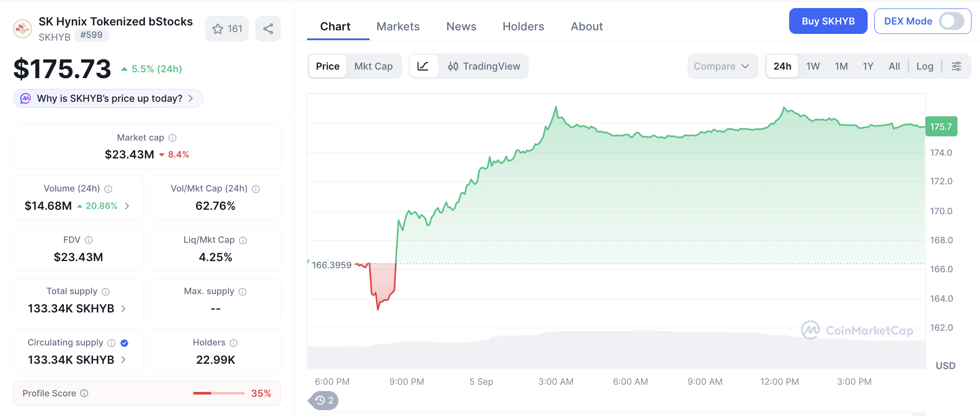
Task: Open price history clock marker badge
Action: [x=324, y=400]
